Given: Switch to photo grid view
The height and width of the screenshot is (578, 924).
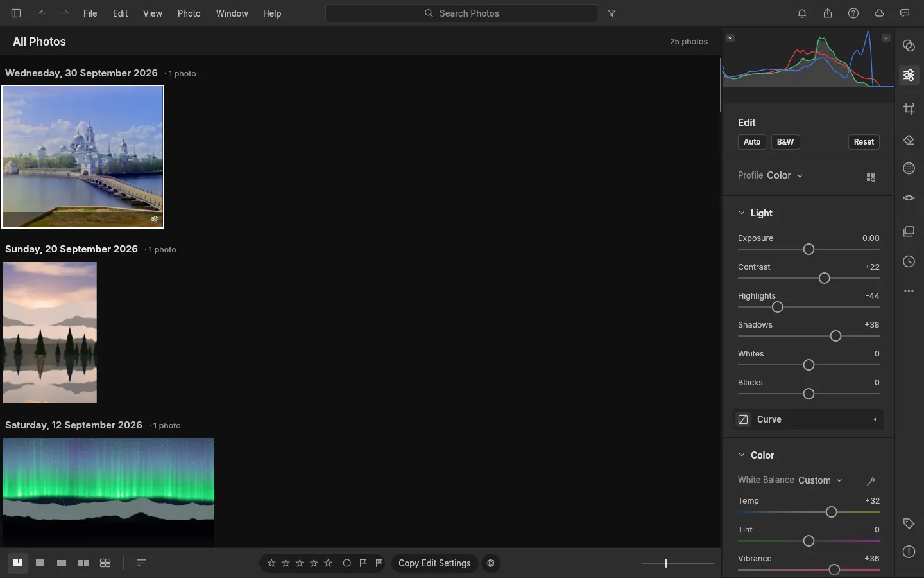Looking at the screenshot, I should pos(18,563).
